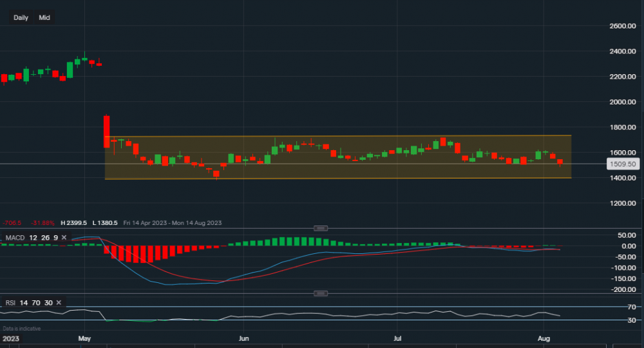Open the Mid price type selector

coord(44,17)
